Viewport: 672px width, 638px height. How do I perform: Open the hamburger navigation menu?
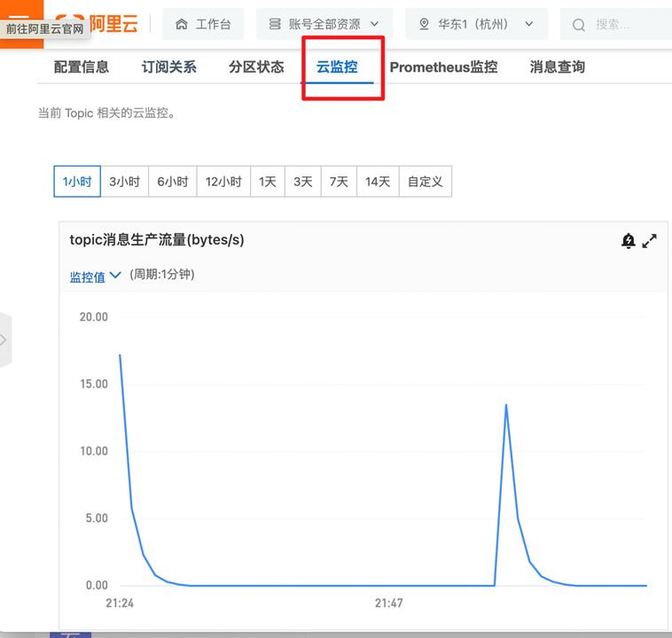[x=20, y=14]
